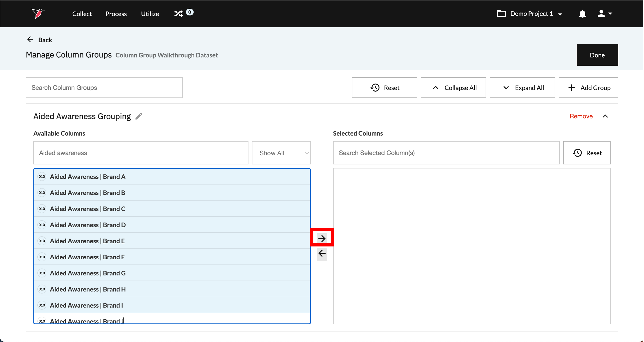This screenshot has width=644, height=342.
Task: Click the Add Group button
Action: tap(588, 88)
